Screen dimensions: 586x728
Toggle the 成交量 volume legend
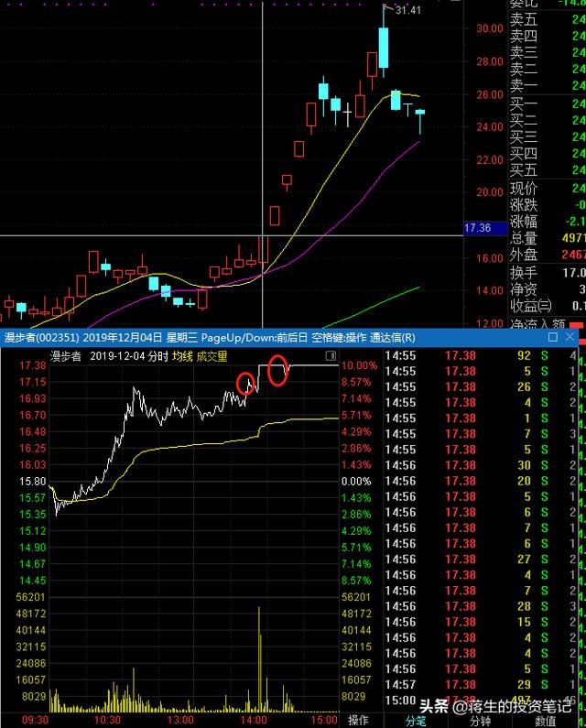[212, 355]
